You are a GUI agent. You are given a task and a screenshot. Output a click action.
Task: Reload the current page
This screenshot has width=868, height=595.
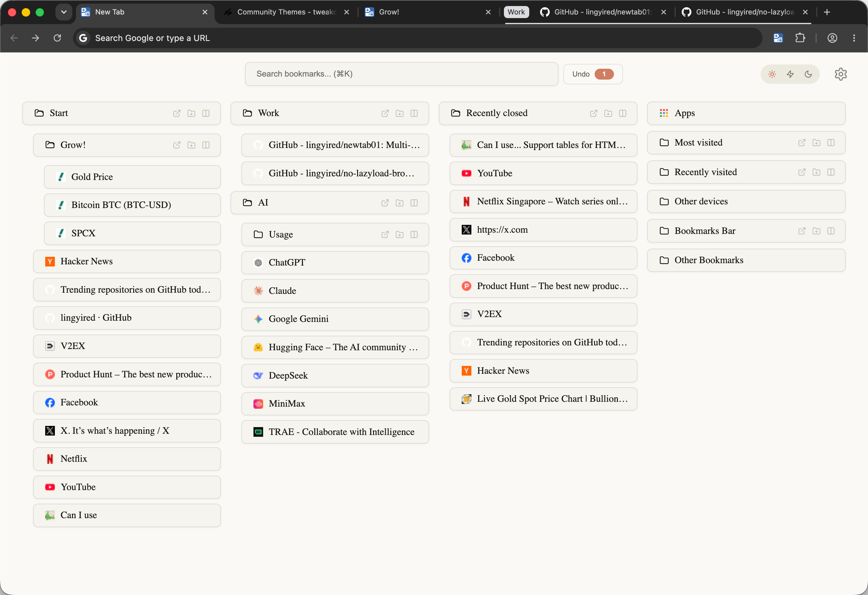[x=57, y=38]
